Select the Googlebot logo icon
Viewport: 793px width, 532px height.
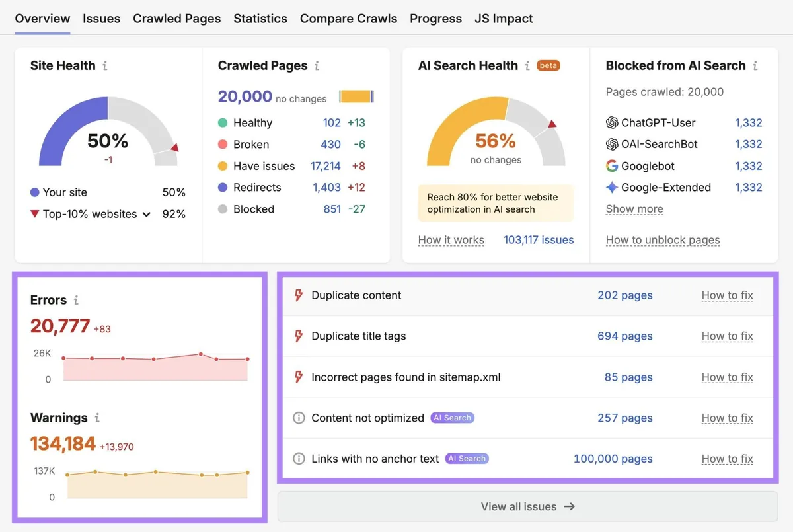pyautogui.click(x=612, y=166)
